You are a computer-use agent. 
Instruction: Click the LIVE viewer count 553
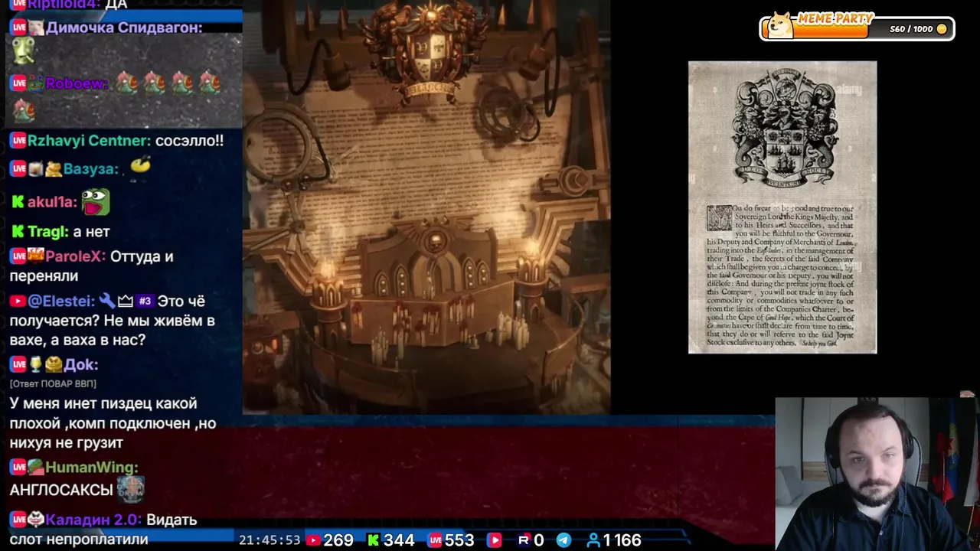click(459, 540)
